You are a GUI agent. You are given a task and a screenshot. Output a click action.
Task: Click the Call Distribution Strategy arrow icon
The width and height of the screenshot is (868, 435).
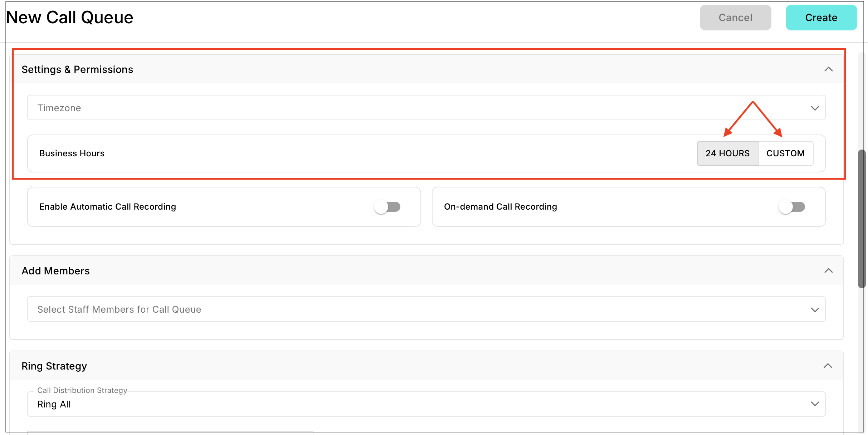point(815,404)
